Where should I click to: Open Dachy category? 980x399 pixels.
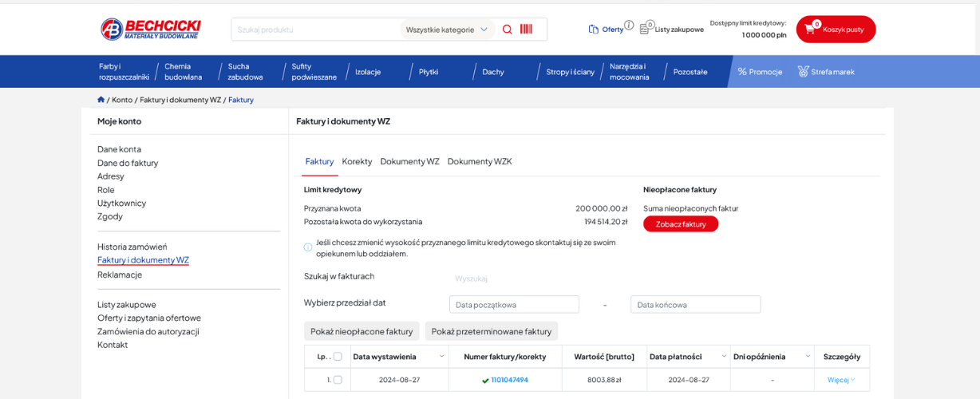tap(493, 72)
